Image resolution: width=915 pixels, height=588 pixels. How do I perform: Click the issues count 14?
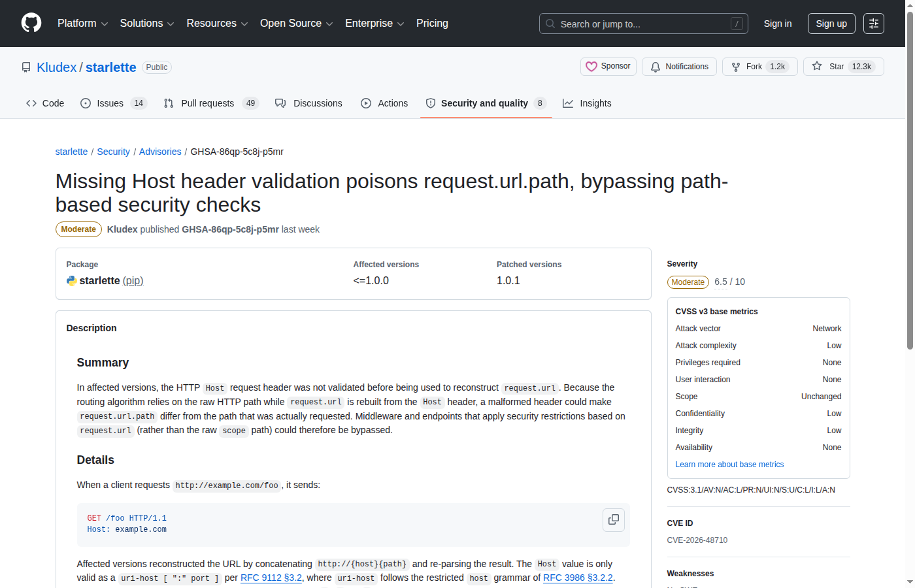click(x=139, y=103)
